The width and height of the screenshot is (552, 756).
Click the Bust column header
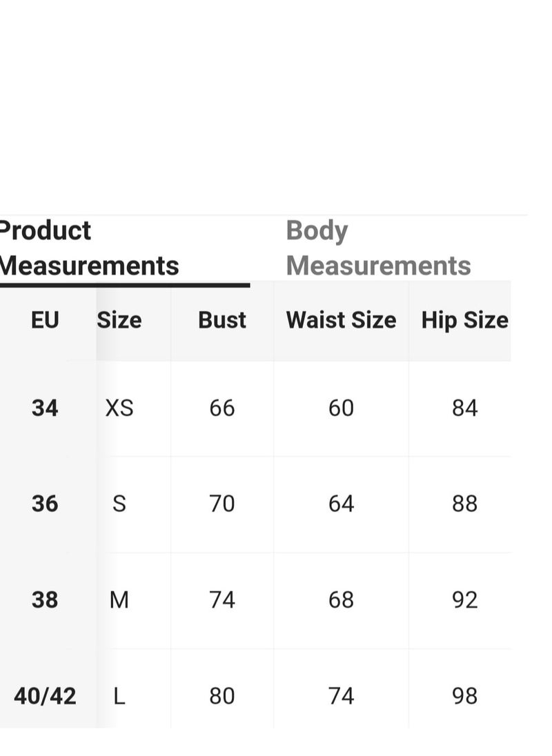222,320
